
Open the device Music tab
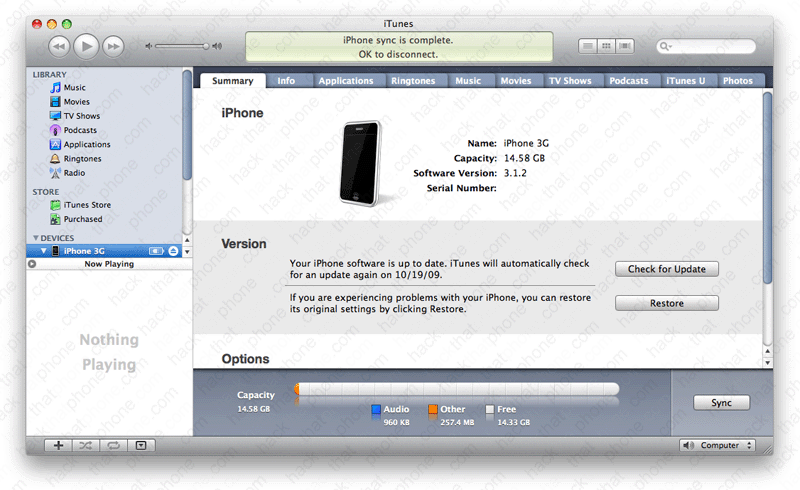tap(468, 81)
